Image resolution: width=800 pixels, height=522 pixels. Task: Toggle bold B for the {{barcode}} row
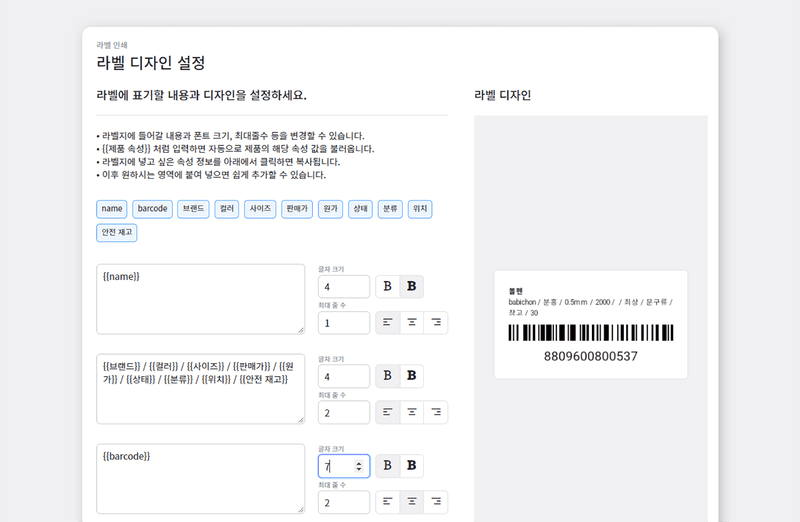(411, 466)
